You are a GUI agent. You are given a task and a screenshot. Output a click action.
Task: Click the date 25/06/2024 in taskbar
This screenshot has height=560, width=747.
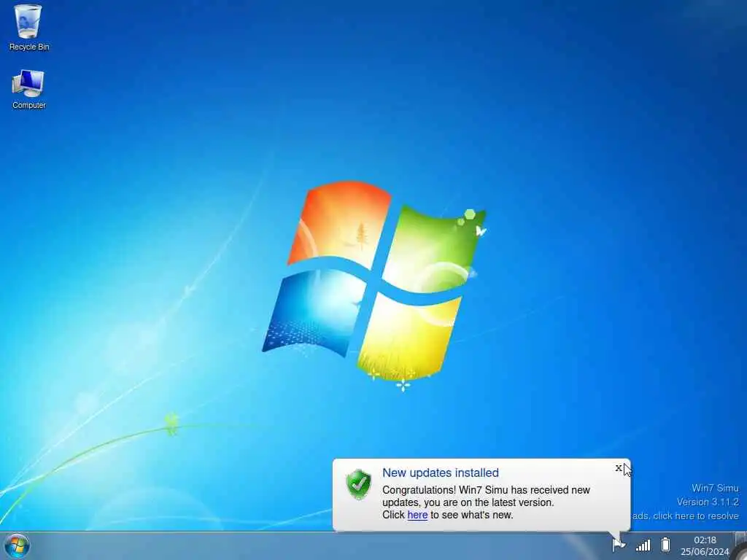(x=705, y=552)
